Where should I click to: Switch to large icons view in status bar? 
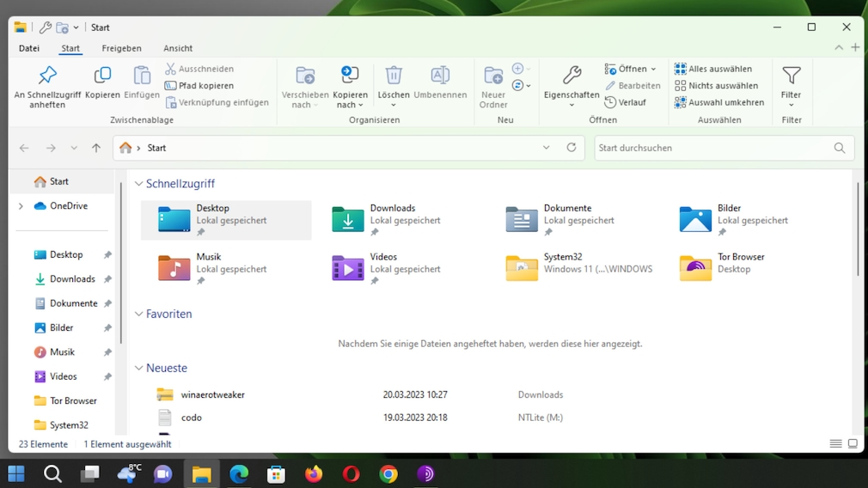[x=853, y=444]
